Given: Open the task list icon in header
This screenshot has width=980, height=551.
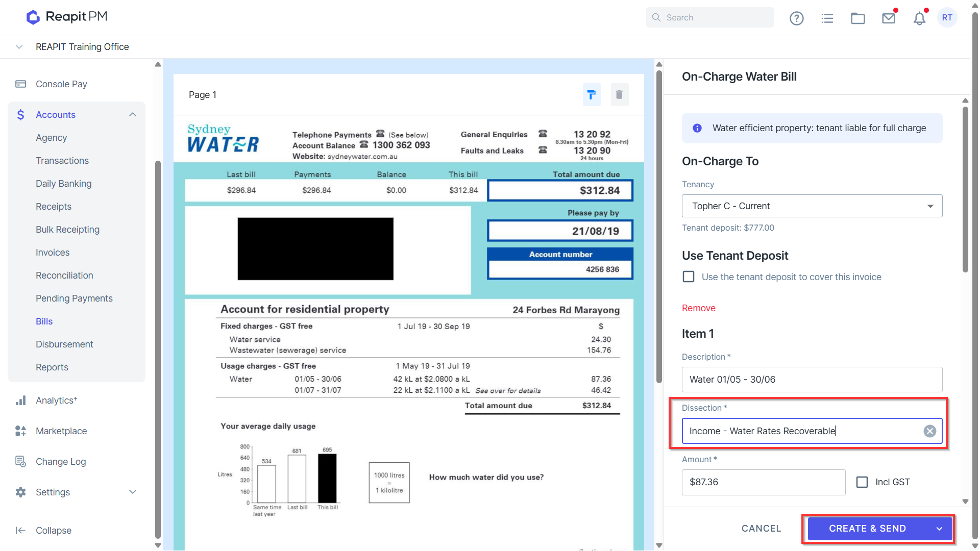Looking at the screenshot, I should tap(827, 18).
